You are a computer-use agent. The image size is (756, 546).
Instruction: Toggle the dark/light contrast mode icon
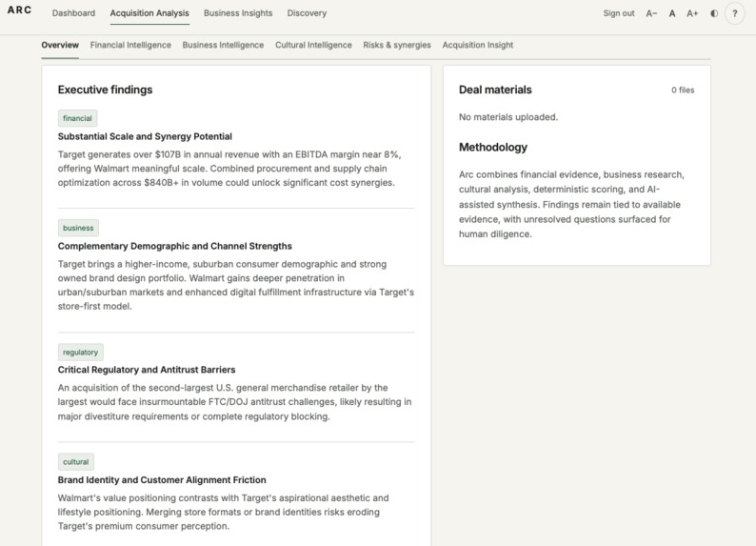[x=714, y=13]
